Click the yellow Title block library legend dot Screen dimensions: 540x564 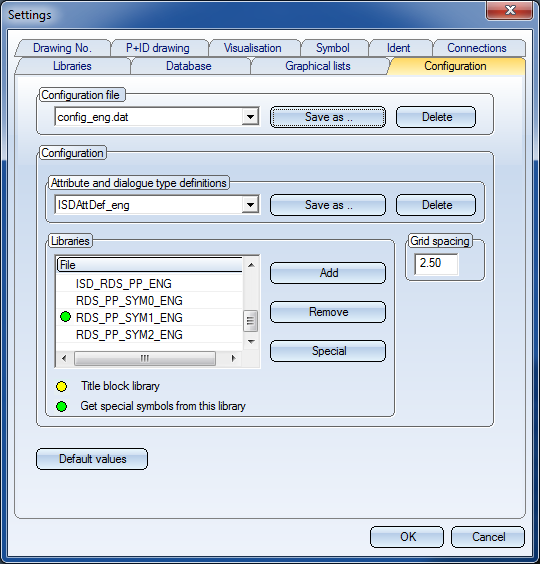[x=62, y=387]
